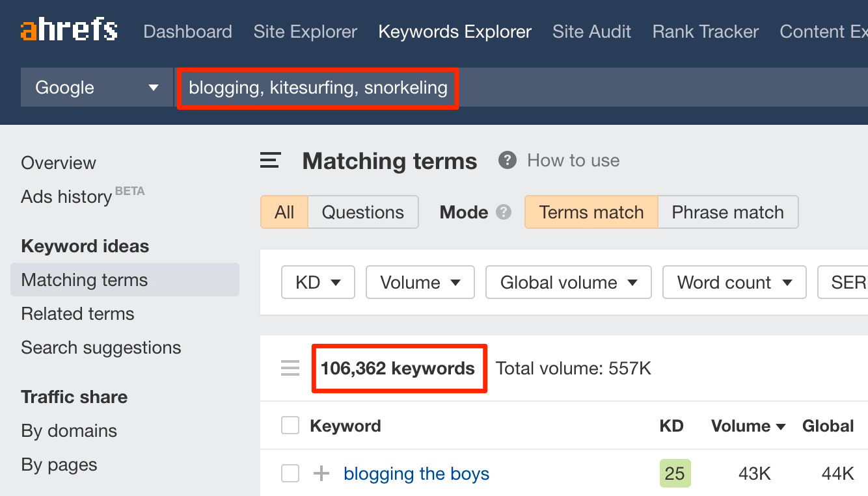Go to Site Explorer in top navigation

305,31
